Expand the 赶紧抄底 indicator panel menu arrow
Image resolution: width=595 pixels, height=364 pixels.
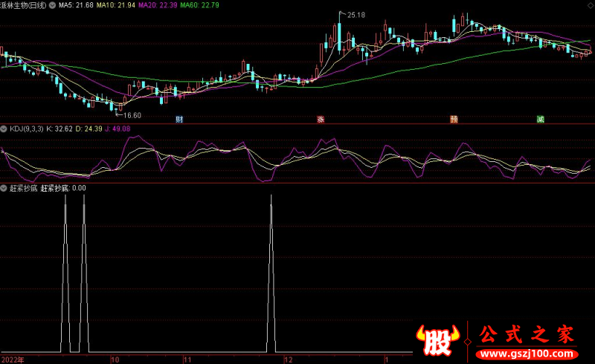(4, 188)
